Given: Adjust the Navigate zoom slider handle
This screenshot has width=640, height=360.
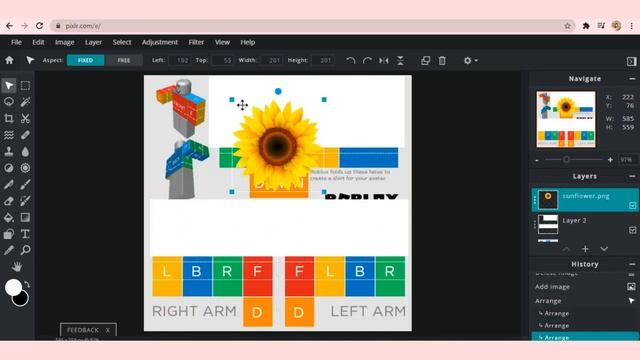Looking at the screenshot, I should (567, 160).
